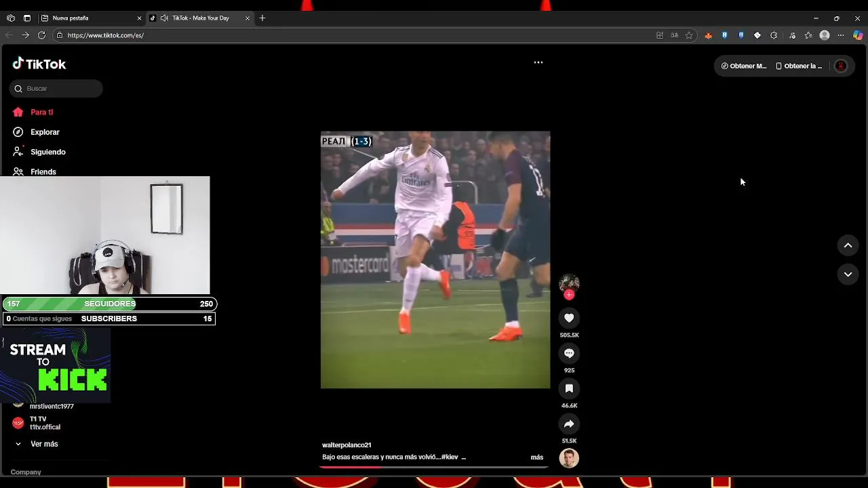View site info lock icon
This screenshot has width=868, height=488.
[60, 35]
